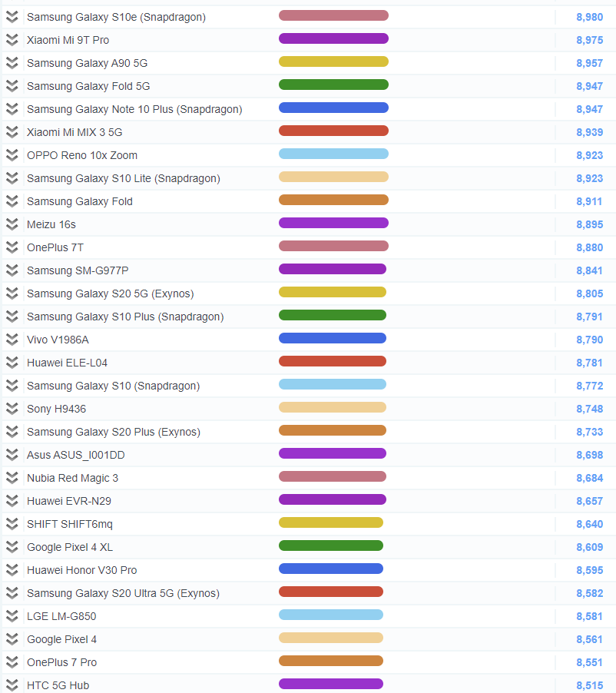
Task: Expand the Samsung Galaxy Fold 5G chevron
Action: (12, 86)
